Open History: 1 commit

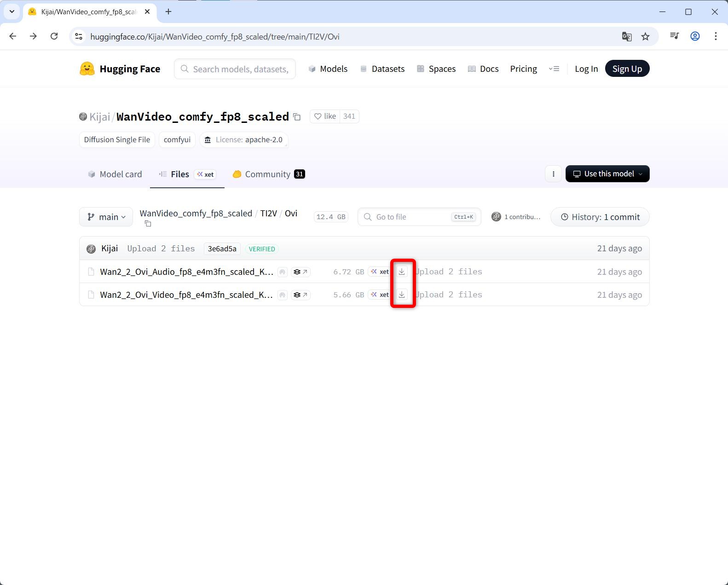point(600,217)
